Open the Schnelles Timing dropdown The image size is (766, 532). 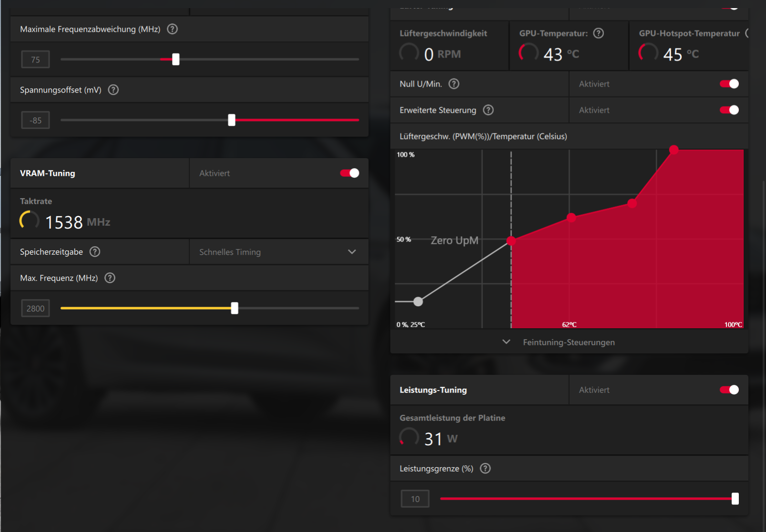[x=279, y=252]
